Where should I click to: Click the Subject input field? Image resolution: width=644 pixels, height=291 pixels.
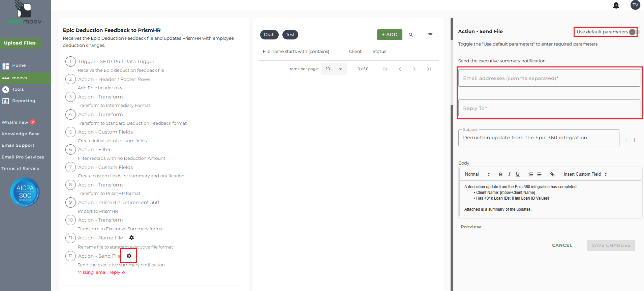click(539, 138)
